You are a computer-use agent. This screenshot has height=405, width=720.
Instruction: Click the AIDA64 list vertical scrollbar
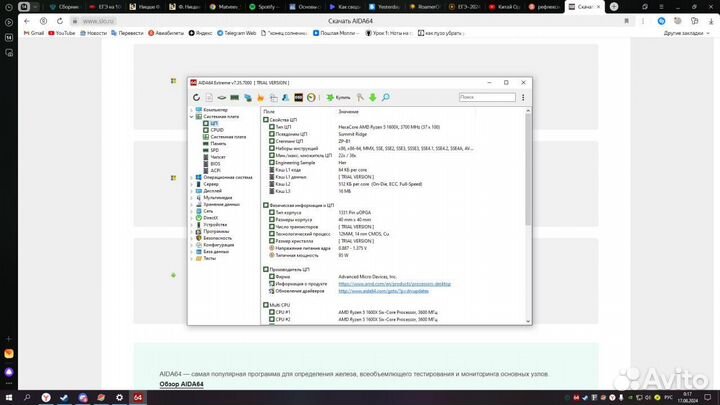point(528,169)
